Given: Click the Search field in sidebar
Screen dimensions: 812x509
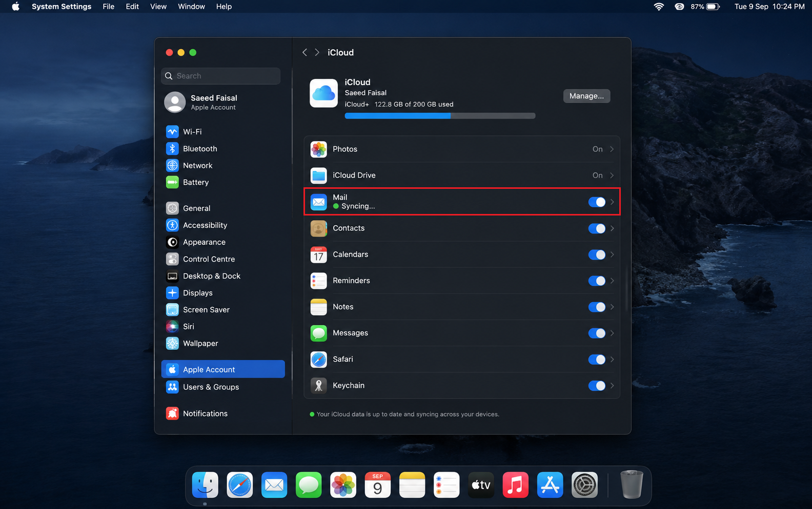Looking at the screenshot, I should click(221, 76).
